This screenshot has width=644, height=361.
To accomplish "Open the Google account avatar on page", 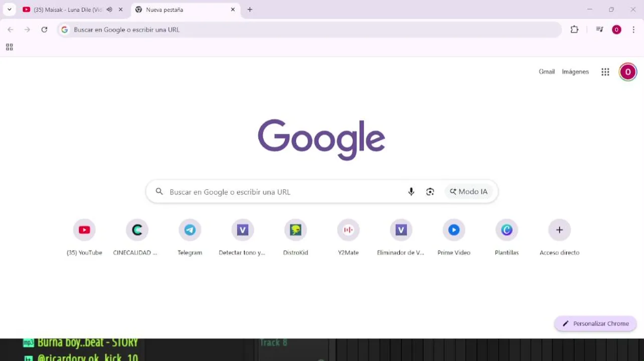I will [627, 72].
